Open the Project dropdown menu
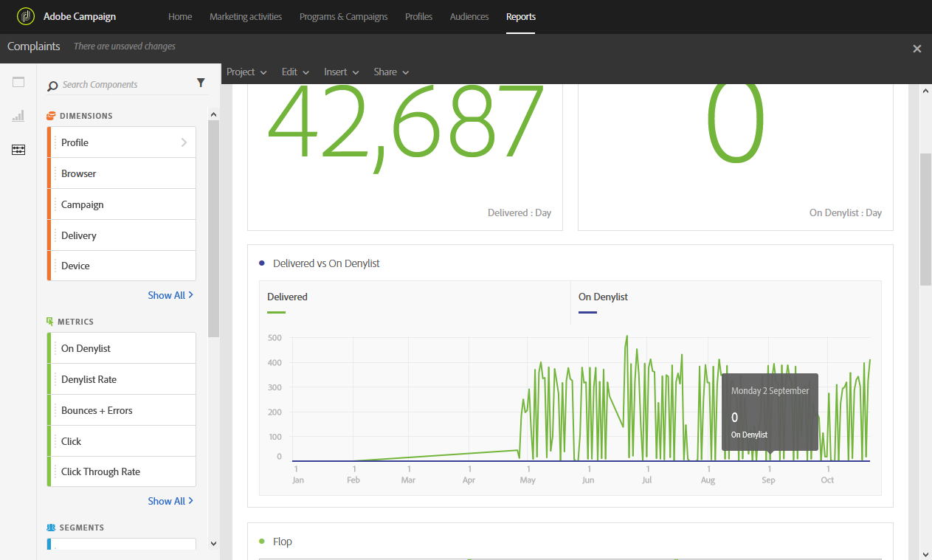This screenshot has width=932, height=560. pos(246,72)
